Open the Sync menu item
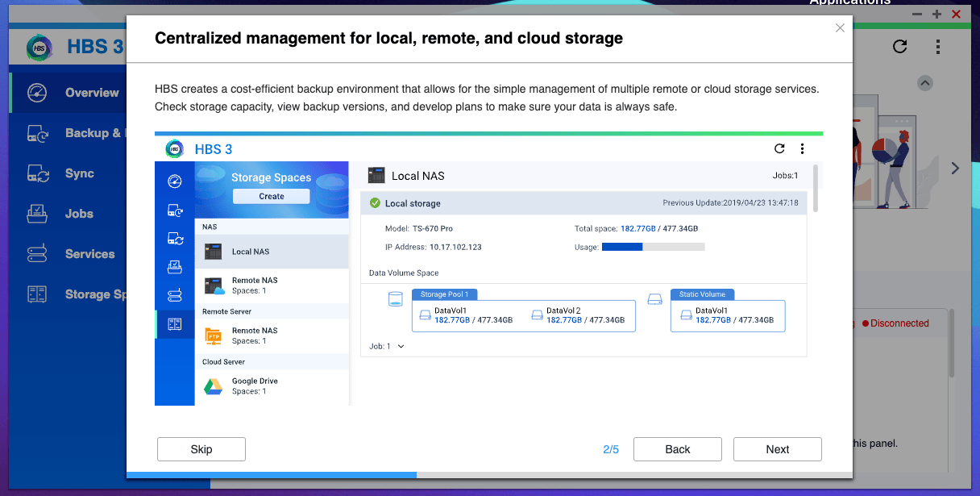This screenshot has width=980, height=496. click(80, 173)
